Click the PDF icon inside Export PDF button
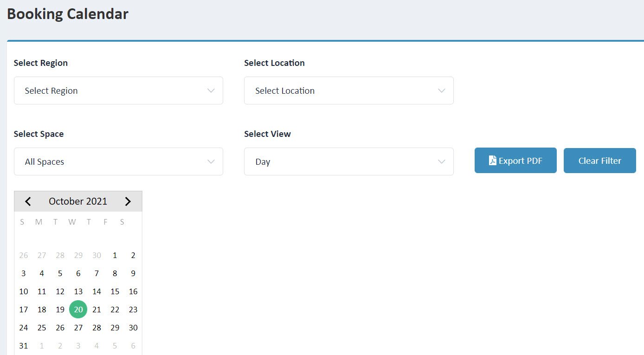Viewport: 644px width, 355px height. pos(491,160)
